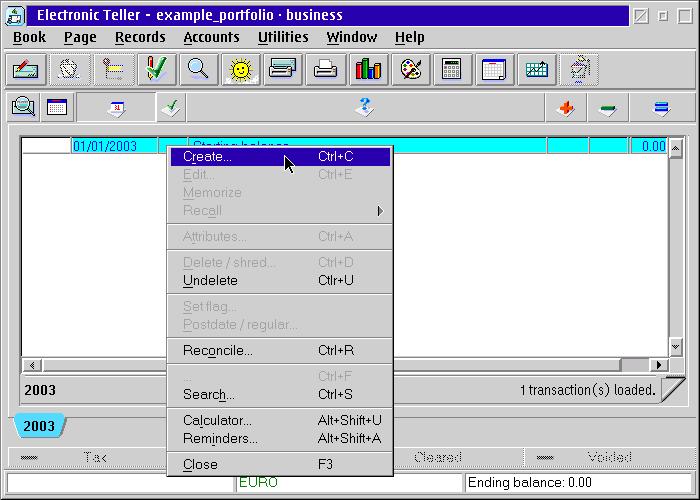Click the EURO currency field

pos(349,483)
